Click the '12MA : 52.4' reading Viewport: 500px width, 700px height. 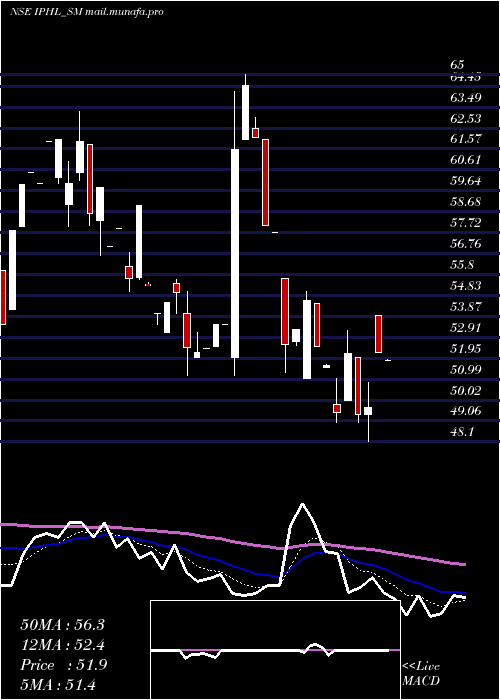point(63,645)
